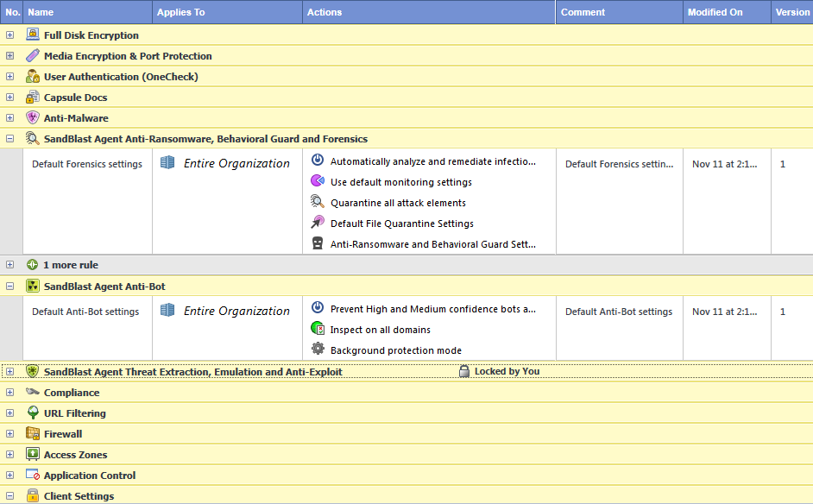Click the Media Encryption USB icon

(33, 55)
